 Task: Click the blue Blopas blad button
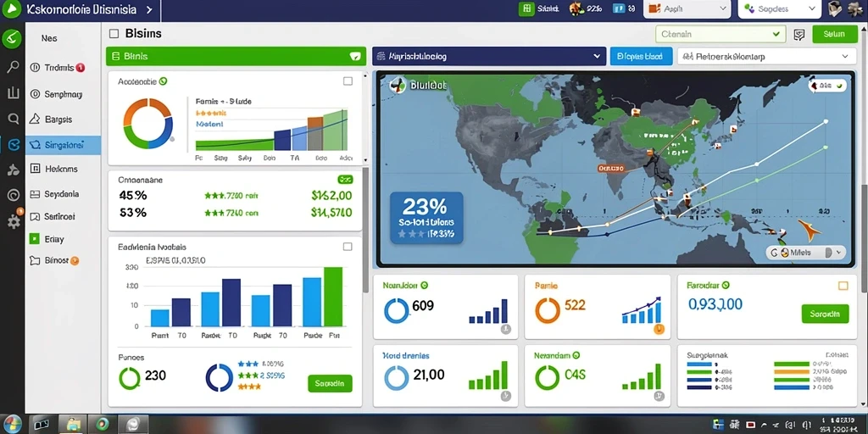tap(641, 57)
